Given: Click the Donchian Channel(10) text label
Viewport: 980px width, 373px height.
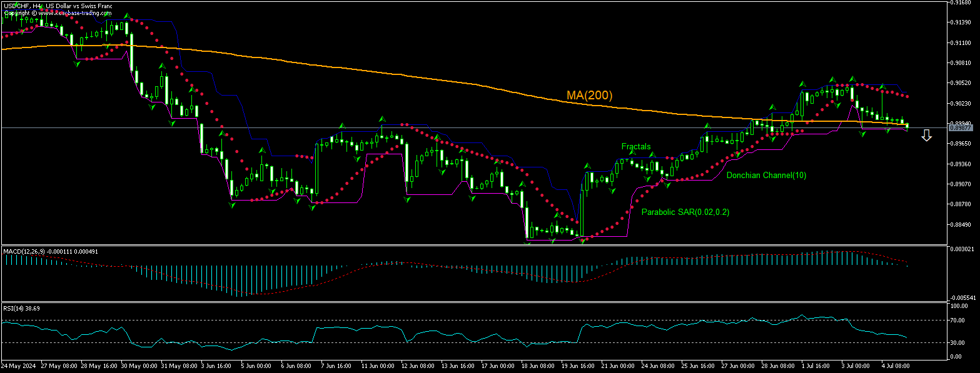Looking at the screenshot, I should [x=767, y=176].
